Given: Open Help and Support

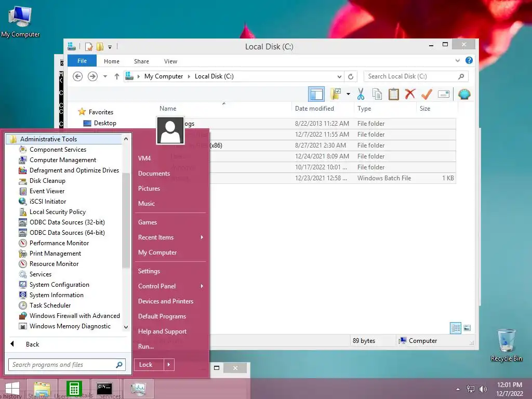Looking at the screenshot, I should click(162, 331).
